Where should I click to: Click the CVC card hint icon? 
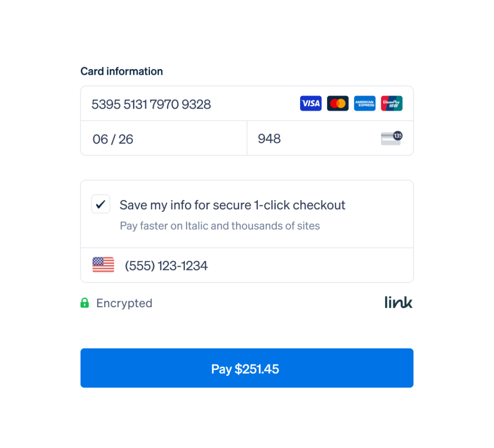(x=390, y=138)
